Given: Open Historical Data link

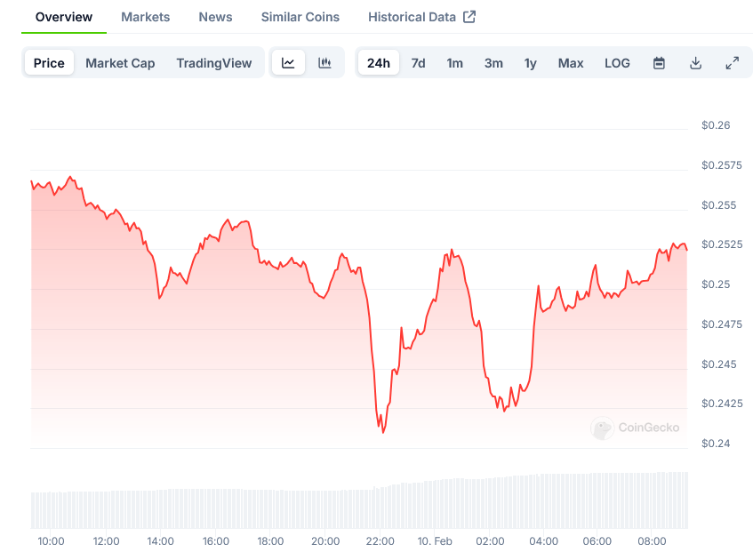Looking at the screenshot, I should click(x=412, y=17).
